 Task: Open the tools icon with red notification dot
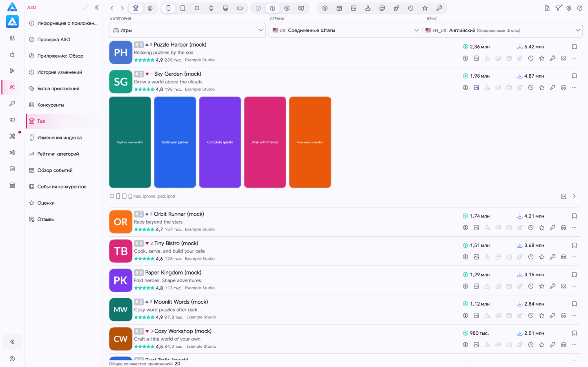12,136
